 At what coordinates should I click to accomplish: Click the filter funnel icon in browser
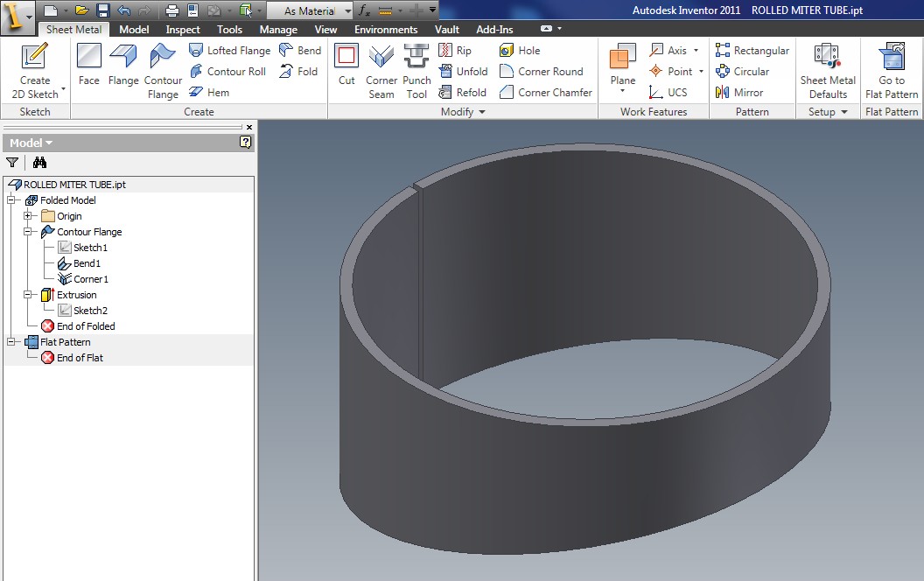coord(12,162)
